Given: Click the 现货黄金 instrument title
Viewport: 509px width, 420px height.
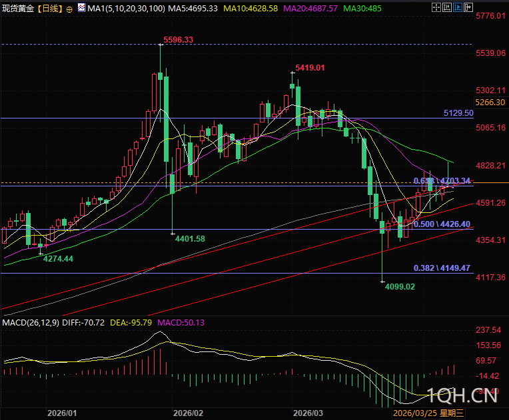Looking at the screenshot, I should pyautogui.click(x=18, y=9).
